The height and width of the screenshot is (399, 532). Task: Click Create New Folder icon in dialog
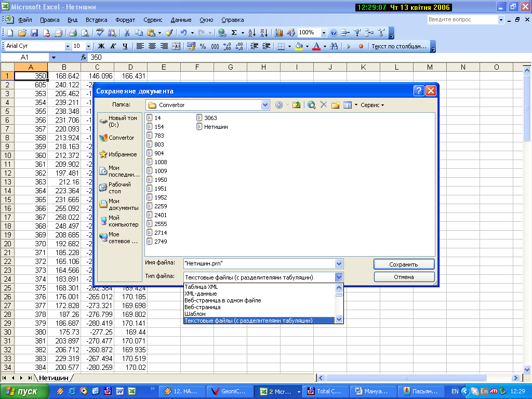pyautogui.click(x=335, y=105)
